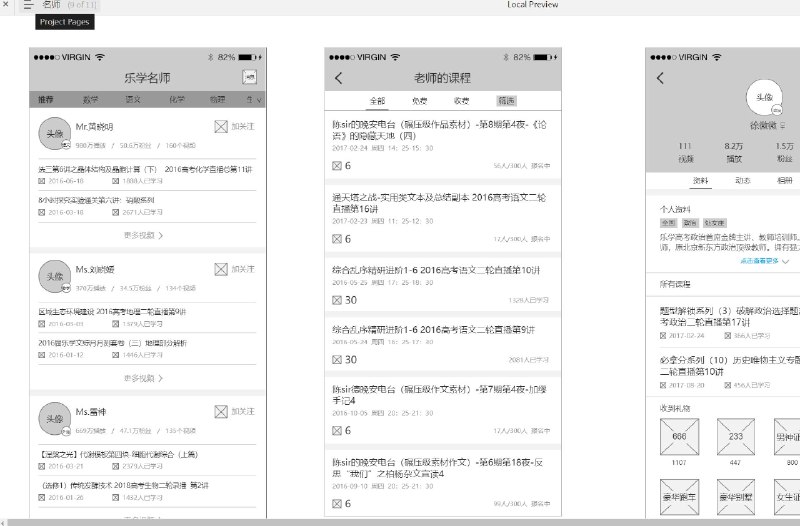Screen dimensions: 800x526
Task: Click 加关注 icon for Ms.刘娟娇
Action: (221, 269)
